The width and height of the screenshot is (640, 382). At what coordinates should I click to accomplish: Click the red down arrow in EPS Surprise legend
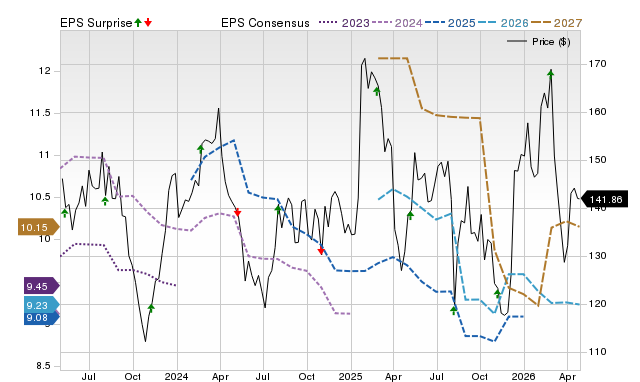point(148,22)
